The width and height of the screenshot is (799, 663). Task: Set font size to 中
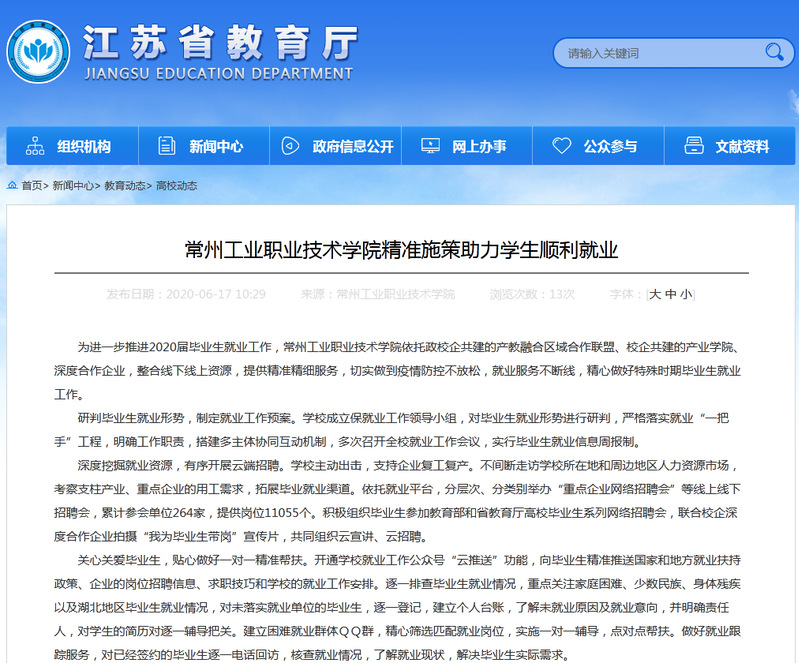[x=671, y=294]
